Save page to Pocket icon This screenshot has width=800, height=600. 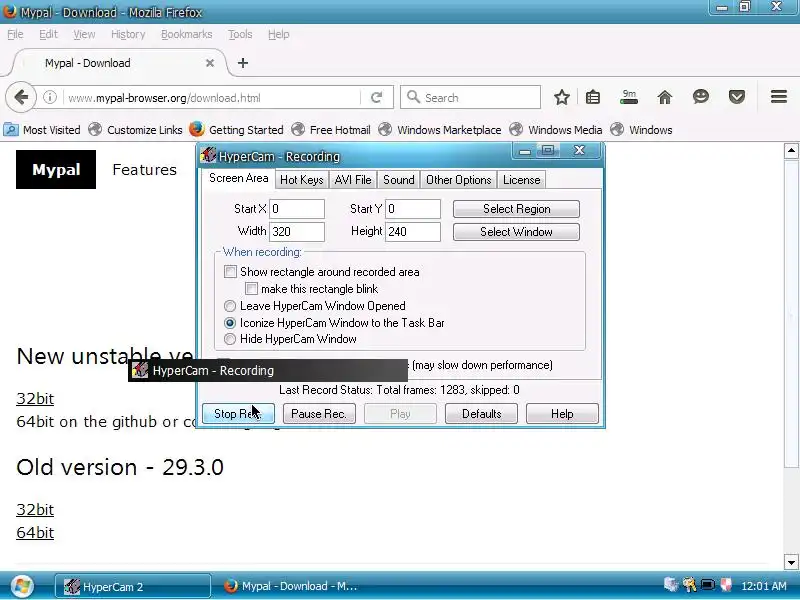737,97
